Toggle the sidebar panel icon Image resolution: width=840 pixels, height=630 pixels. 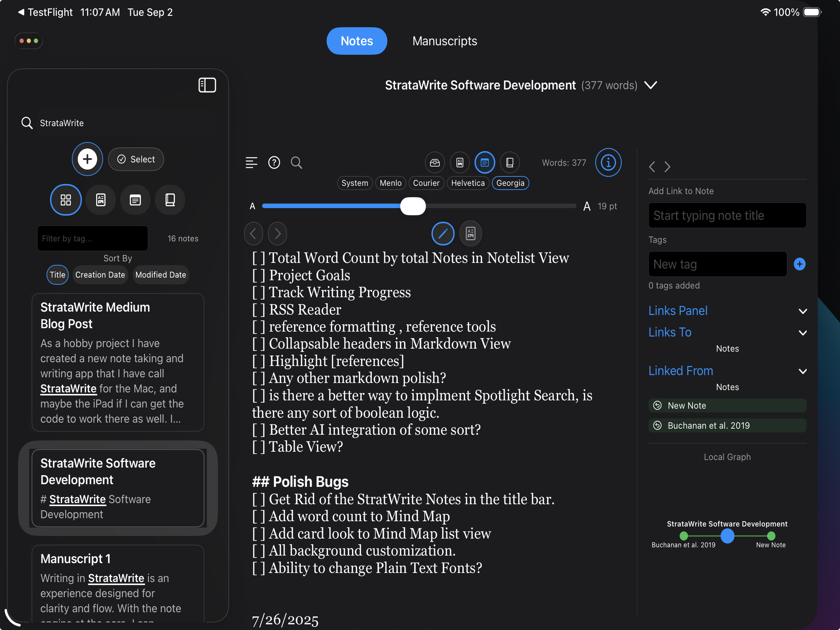[207, 85]
